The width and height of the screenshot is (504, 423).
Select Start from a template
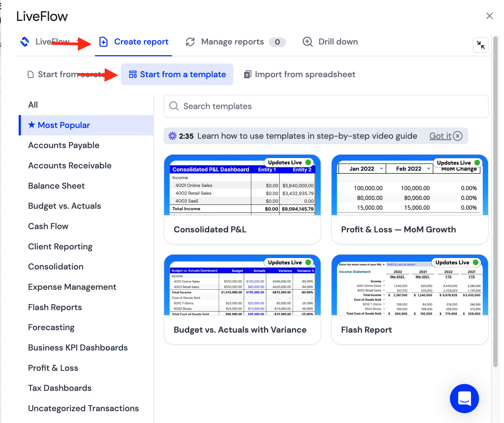coord(177,74)
